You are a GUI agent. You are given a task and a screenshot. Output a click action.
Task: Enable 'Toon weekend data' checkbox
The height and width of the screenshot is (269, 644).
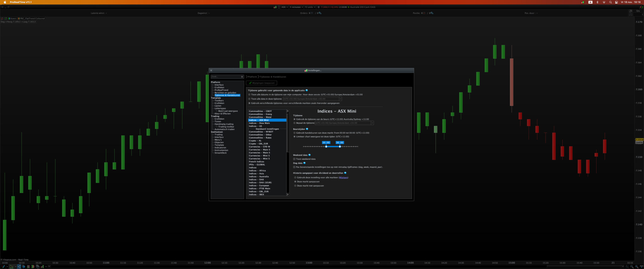294,159
